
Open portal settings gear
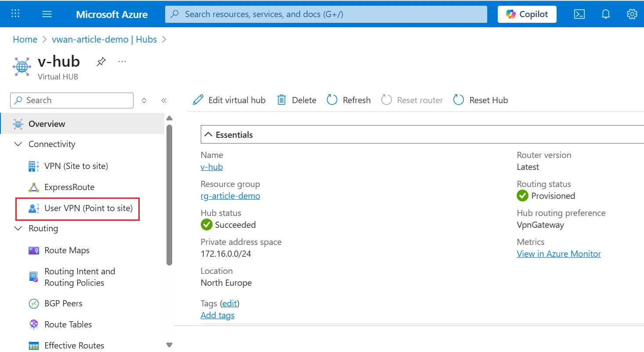pos(632,14)
